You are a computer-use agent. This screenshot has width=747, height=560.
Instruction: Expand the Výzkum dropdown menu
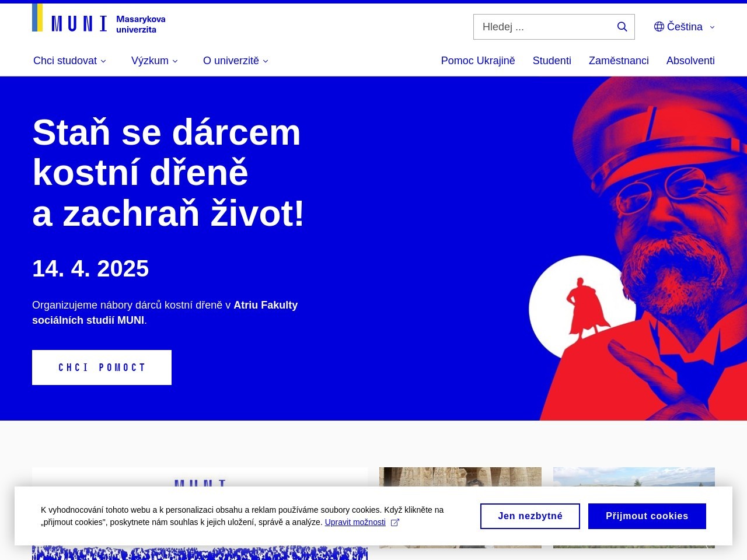click(x=155, y=61)
